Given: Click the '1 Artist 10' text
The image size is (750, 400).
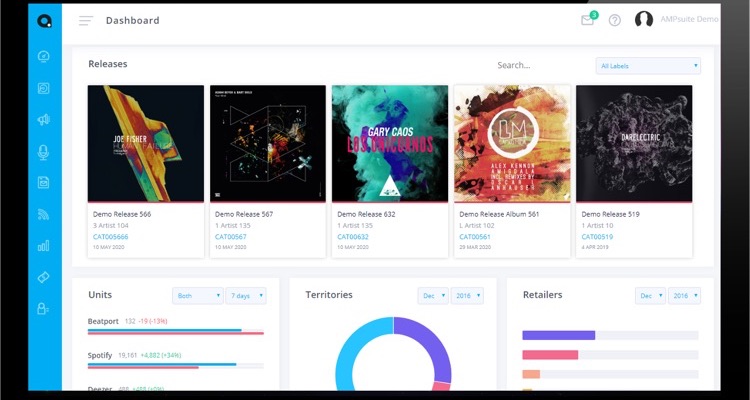Looking at the screenshot, I should click(x=597, y=225).
